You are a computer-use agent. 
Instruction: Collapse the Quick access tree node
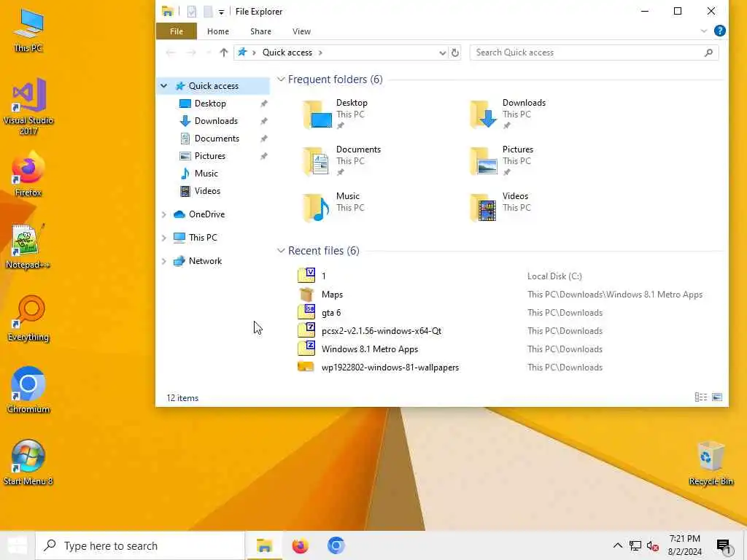pos(164,86)
